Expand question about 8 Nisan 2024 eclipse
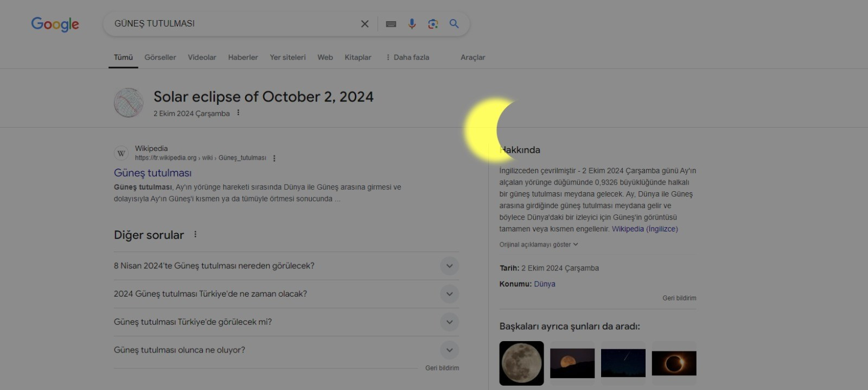Image resolution: width=868 pixels, height=390 pixels. [x=286, y=266]
